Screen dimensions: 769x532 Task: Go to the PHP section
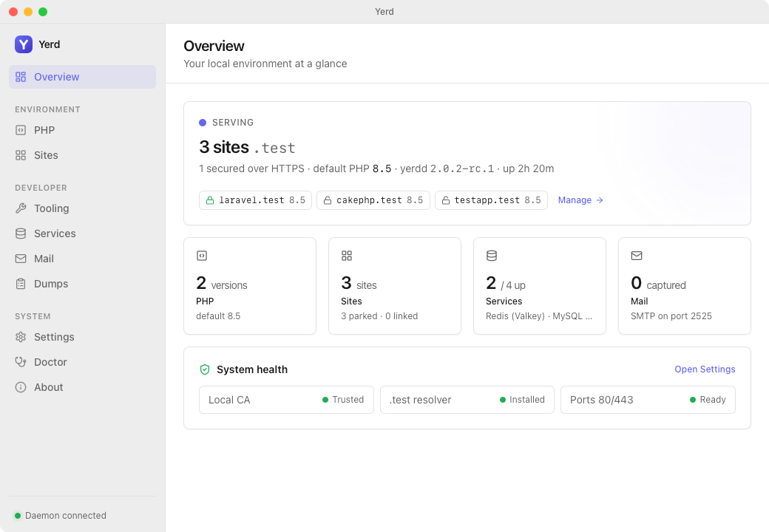(82, 130)
